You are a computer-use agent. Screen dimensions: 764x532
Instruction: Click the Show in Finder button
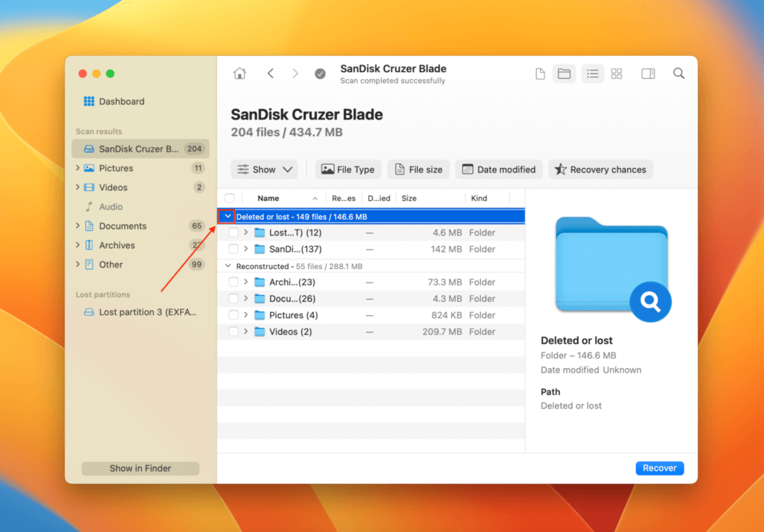[140, 468]
